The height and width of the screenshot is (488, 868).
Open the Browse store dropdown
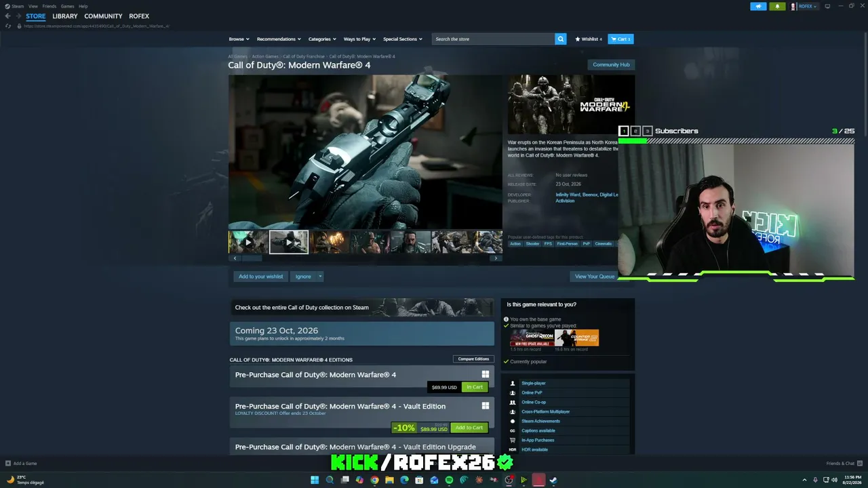click(x=239, y=39)
